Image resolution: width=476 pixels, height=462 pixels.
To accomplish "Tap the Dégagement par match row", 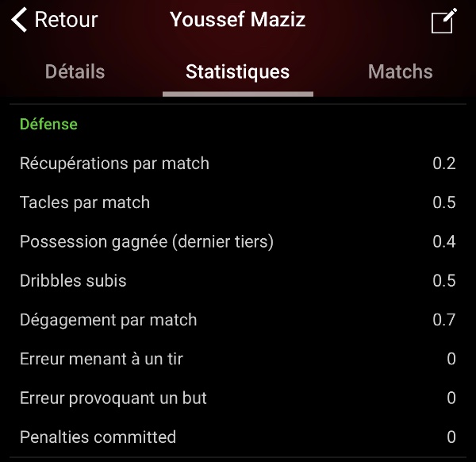I will [238, 320].
